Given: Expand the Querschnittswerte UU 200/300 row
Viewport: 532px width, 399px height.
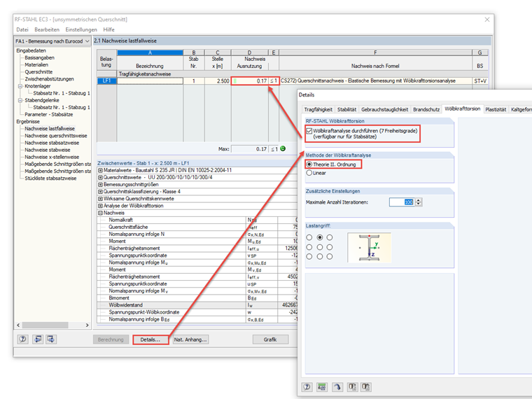Looking at the screenshot, I should (100, 177).
